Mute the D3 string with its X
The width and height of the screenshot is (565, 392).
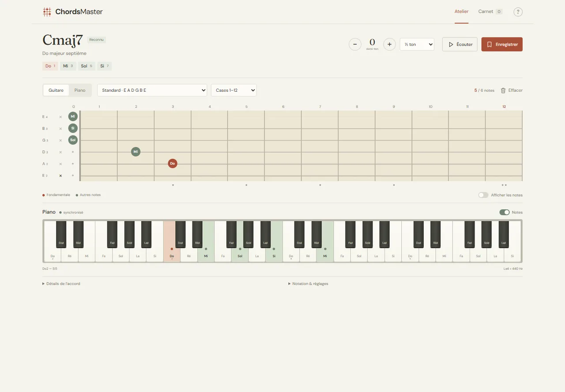coord(60,152)
